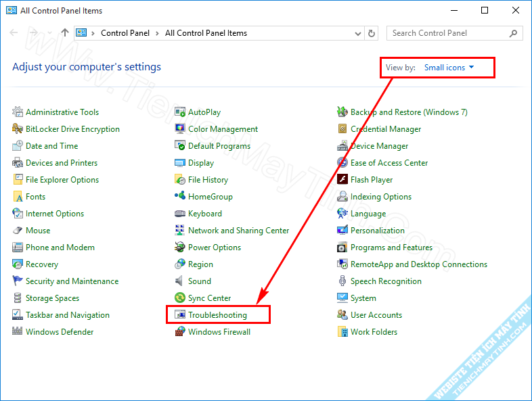Image resolution: width=532 pixels, height=401 pixels.
Task: Refresh the Control Panel view
Action: [x=372, y=33]
